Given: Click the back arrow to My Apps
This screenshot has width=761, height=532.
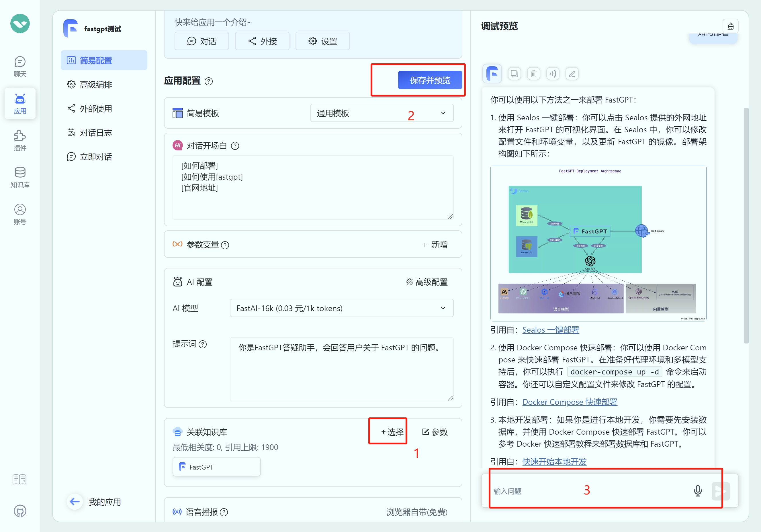Looking at the screenshot, I should (x=75, y=502).
